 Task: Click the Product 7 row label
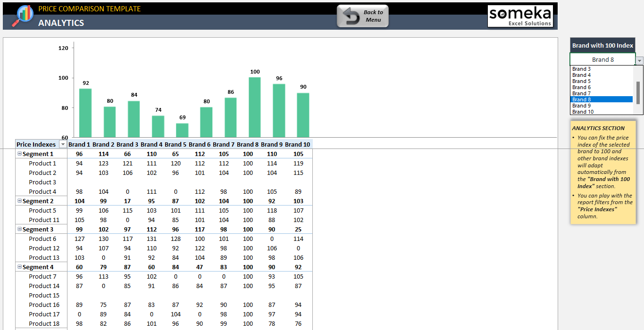click(x=42, y=276)
